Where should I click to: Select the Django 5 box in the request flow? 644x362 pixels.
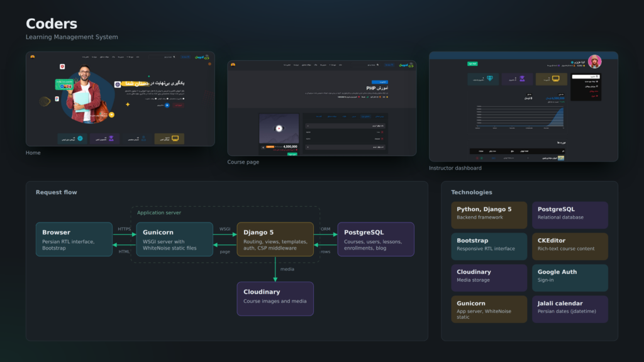(275, 239)
